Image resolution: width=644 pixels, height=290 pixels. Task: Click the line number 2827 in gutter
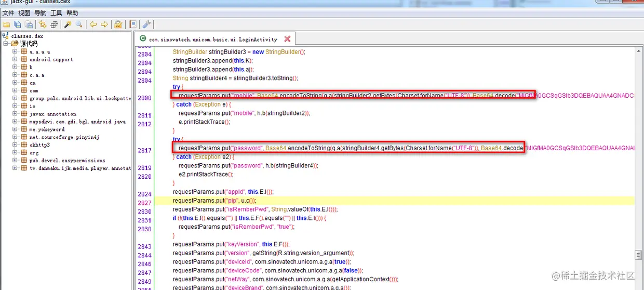coord(144,203)
